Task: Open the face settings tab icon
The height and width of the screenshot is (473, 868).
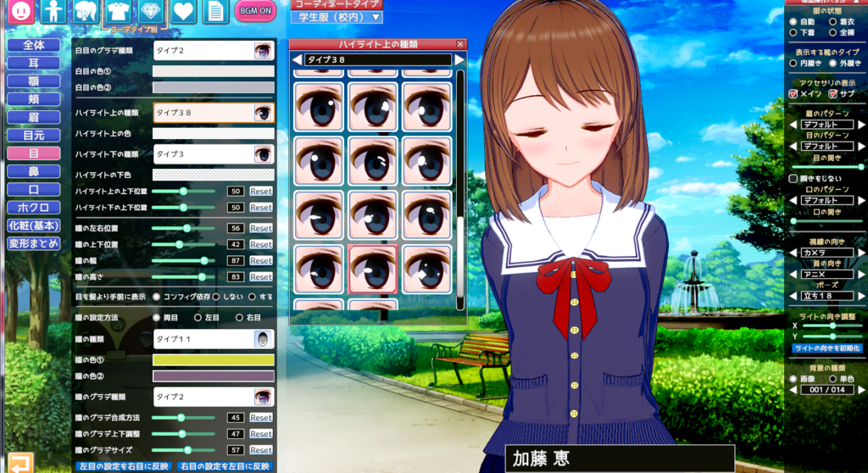Action: click(x=20, y=11)
